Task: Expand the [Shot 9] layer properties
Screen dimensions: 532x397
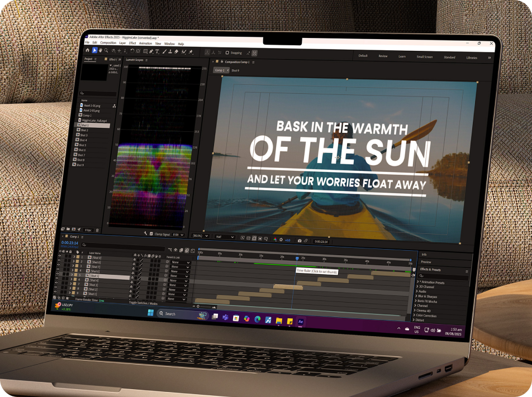Action: [x=74, y=257]
